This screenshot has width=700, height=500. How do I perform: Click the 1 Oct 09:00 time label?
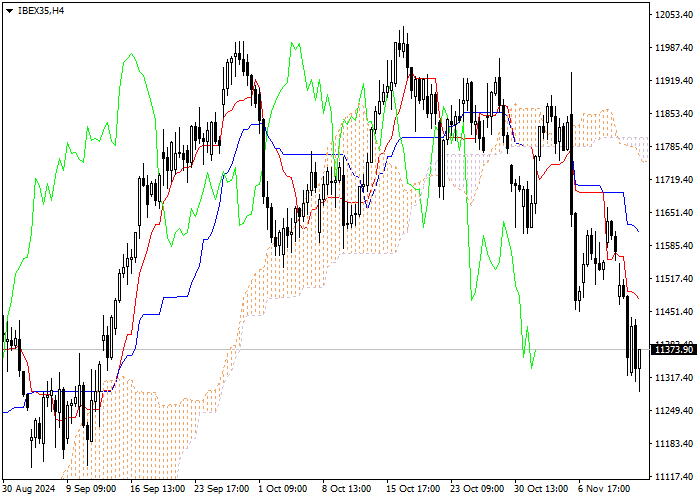coord(283,489)
